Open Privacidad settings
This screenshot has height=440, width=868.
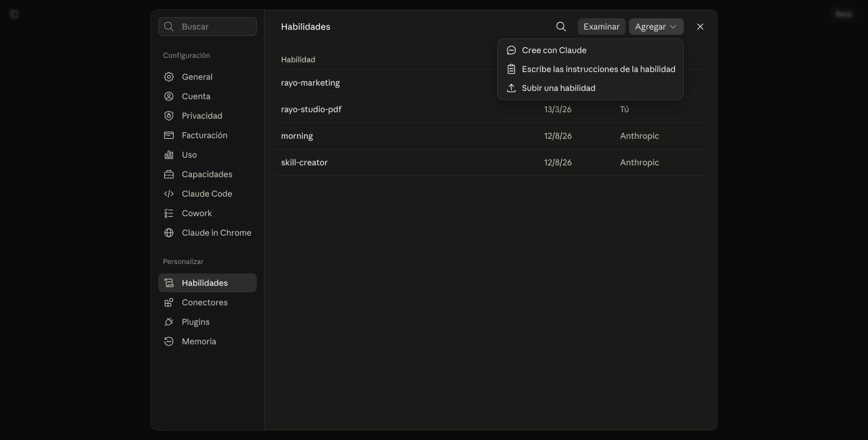[x=207, y=116]
